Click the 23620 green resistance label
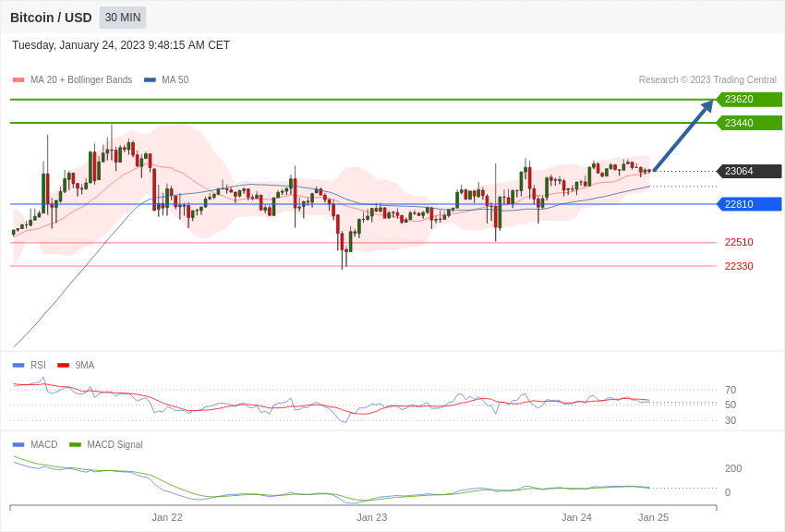785x532 pixels. (x=749, y=99)
